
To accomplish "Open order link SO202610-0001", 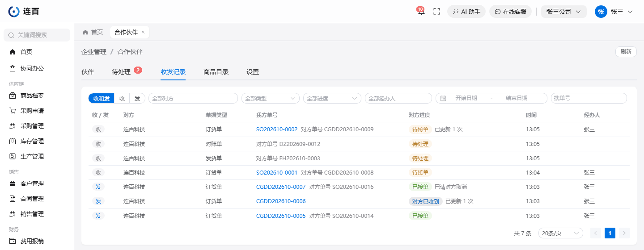I will pos(277,172).
